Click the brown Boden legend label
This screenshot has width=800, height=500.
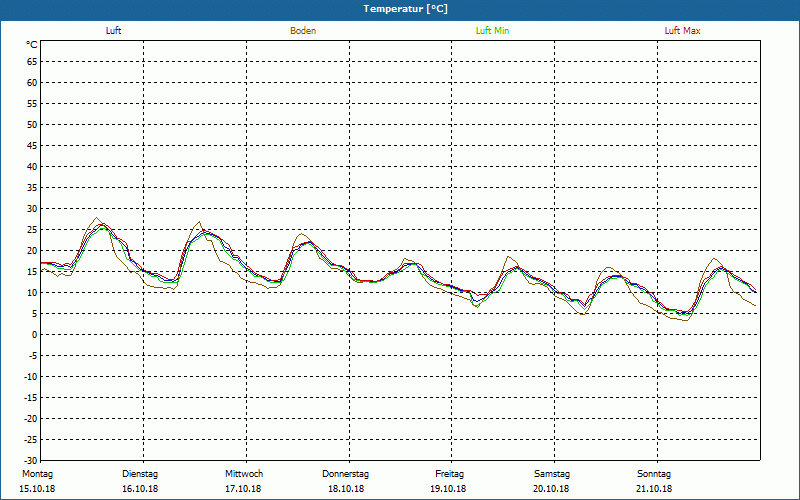pos(303,31)
